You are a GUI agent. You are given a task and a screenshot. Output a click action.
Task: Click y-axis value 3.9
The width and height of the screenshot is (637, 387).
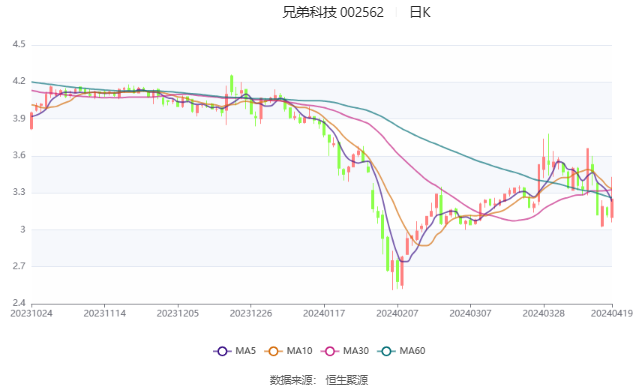[x=19, y=119]
